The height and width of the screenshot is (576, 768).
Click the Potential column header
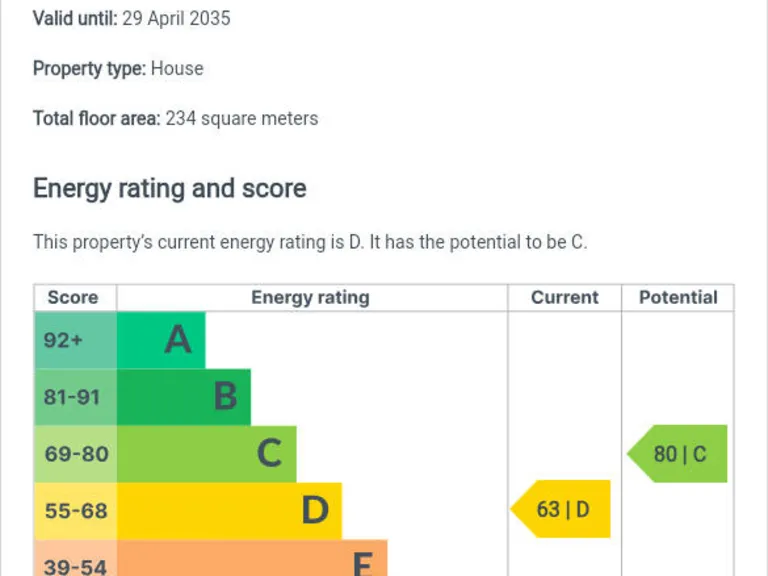(x=678, y=297)
